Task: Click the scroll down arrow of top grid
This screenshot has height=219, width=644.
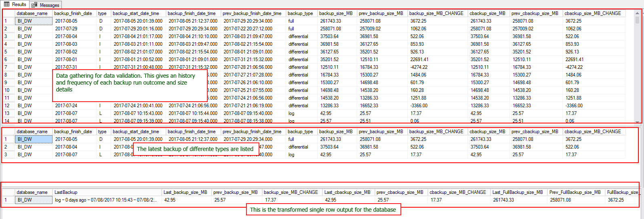Action: tap(637, 121)
